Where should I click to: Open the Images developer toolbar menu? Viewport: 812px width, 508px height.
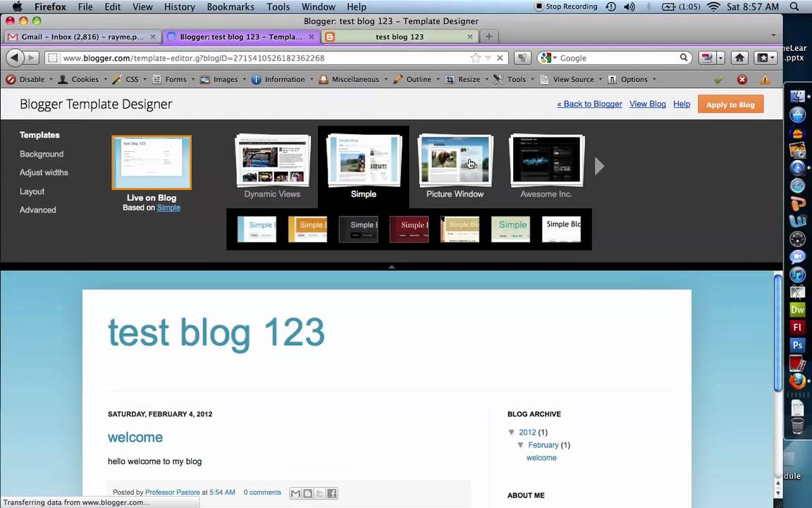223,79
